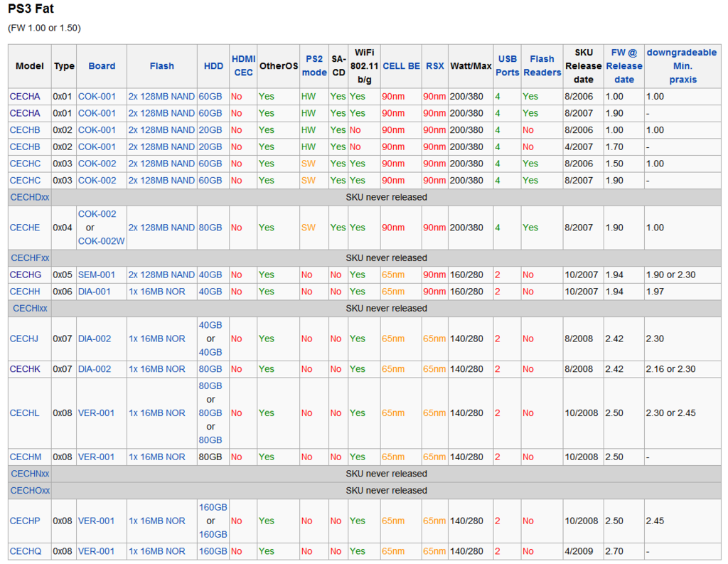Click the "Model" column header
The image size is (728, 564).
[30, 66]
